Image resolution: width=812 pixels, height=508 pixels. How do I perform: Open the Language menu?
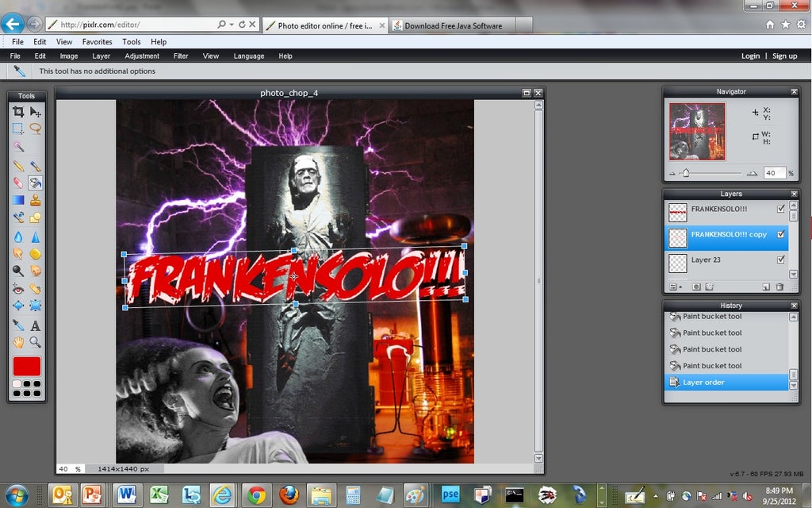coord(248,56)
